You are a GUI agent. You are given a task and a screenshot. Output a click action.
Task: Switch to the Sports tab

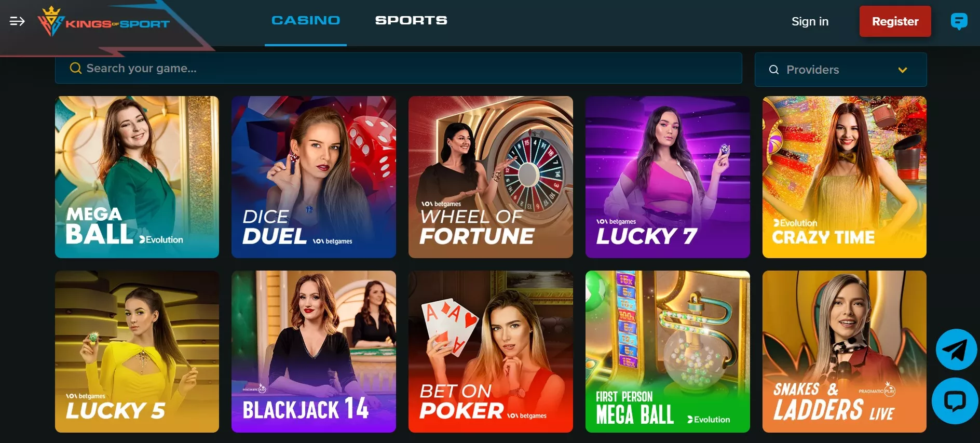(411, 20)
